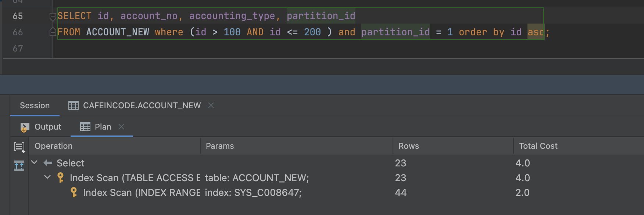Click the table icon on CAFEINCODE.ACCOUNT_NEW tab
644x215 pixels.
tap(74, 106)
